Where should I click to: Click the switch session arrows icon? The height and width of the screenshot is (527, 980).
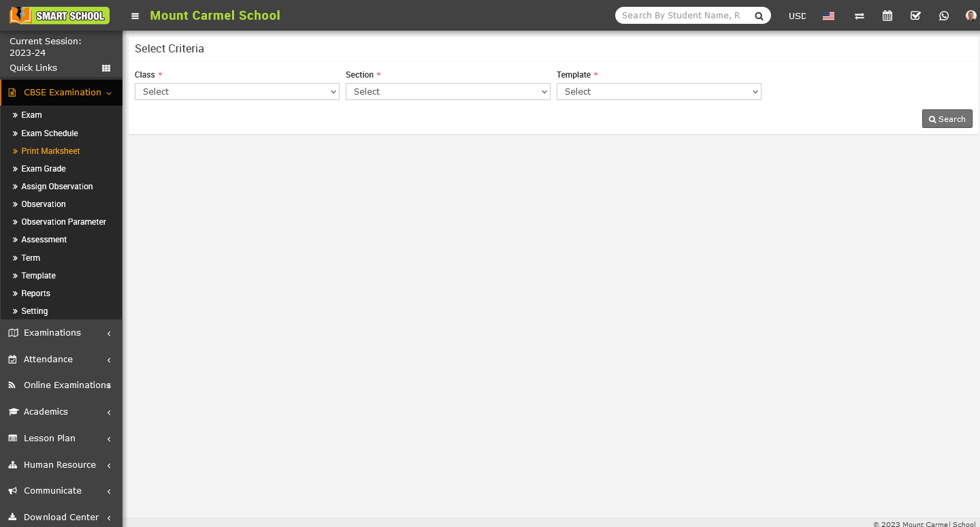[860, 16]
